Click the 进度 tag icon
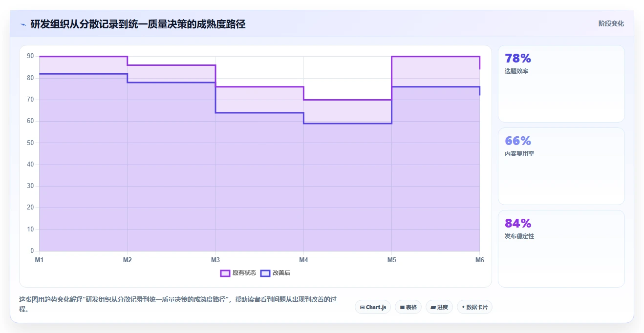644x333 pixels. click(433, 307)
